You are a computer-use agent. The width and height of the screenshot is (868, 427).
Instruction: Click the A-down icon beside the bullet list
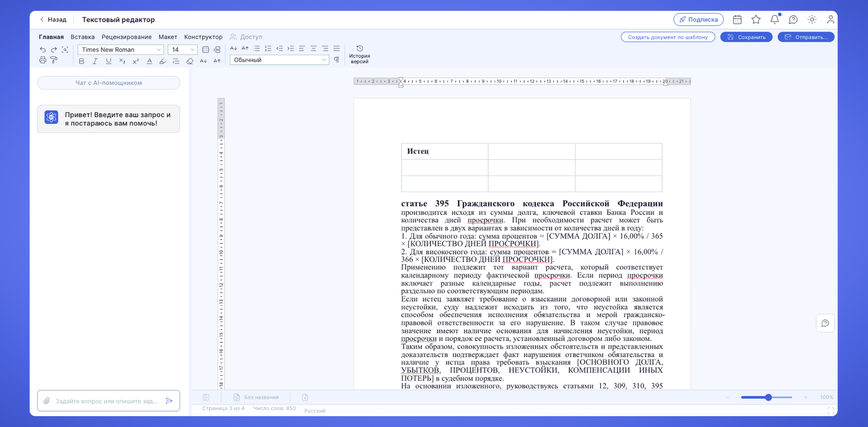point(233,48)
